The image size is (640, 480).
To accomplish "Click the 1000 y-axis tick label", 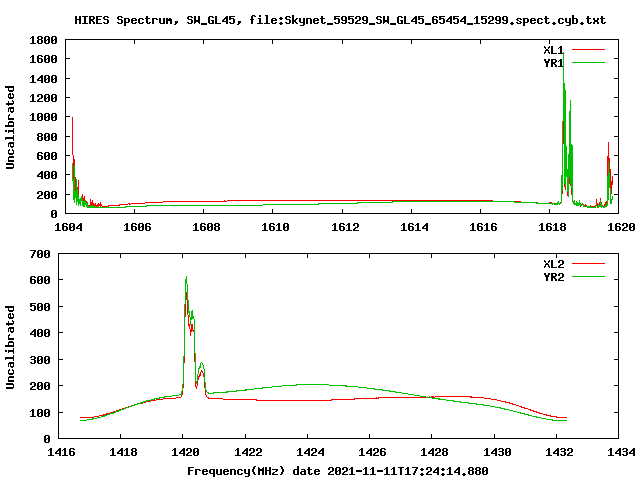I will [x=43, y=117].
